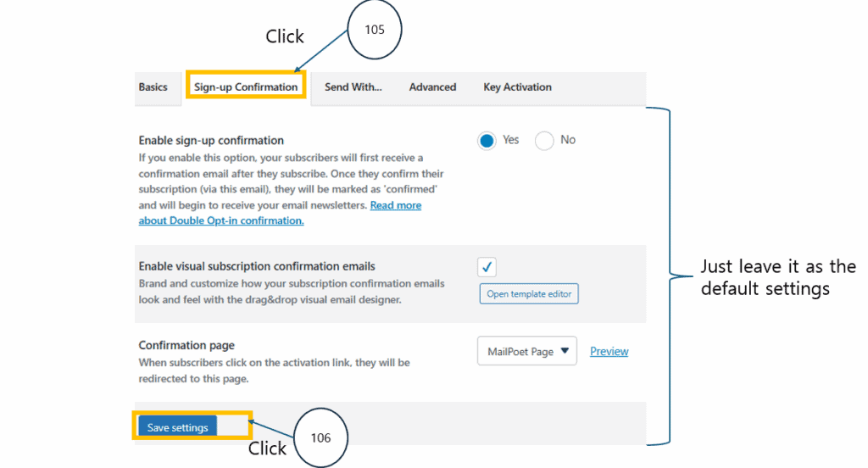Image resolution: width=868 pixels, height=468 pixels.
Task: Open the Key Activation tab
Action: click(517, 87)
